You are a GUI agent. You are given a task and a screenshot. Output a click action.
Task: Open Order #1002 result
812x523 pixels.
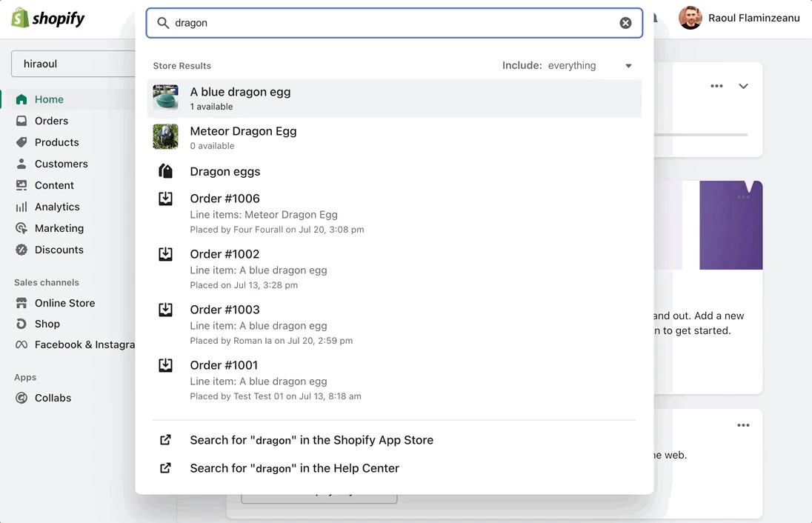[x=394, y=269]
